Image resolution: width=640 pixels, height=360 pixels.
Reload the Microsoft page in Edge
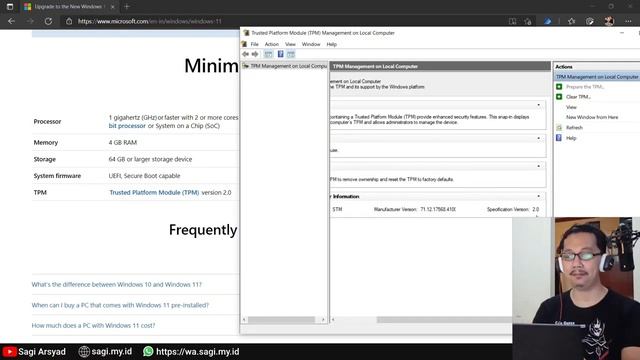tap(48, 21)
